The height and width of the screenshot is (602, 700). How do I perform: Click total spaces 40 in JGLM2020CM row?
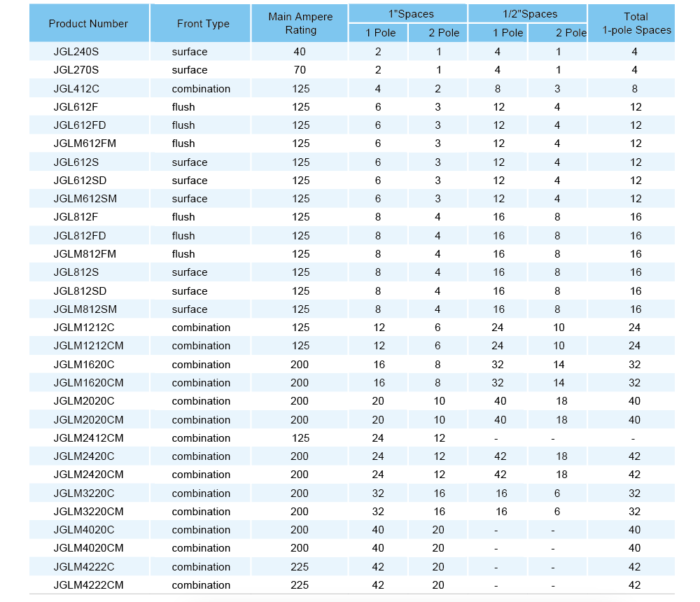[634, 420]
